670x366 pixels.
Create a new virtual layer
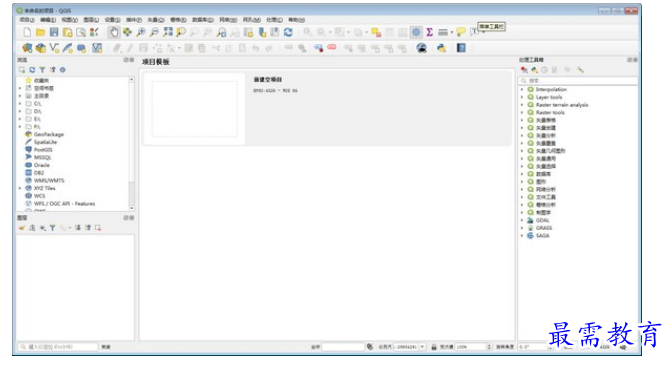point(97,48)
